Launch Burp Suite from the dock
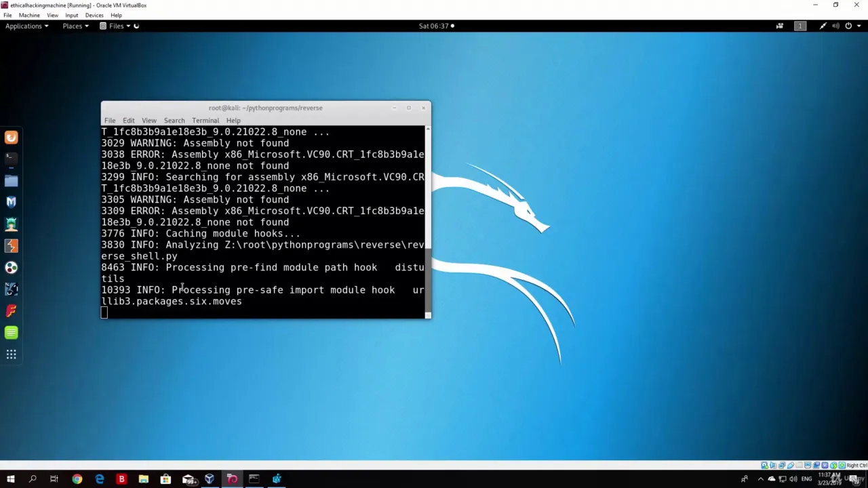Screen dimensions: 868x488 point(11,246)
